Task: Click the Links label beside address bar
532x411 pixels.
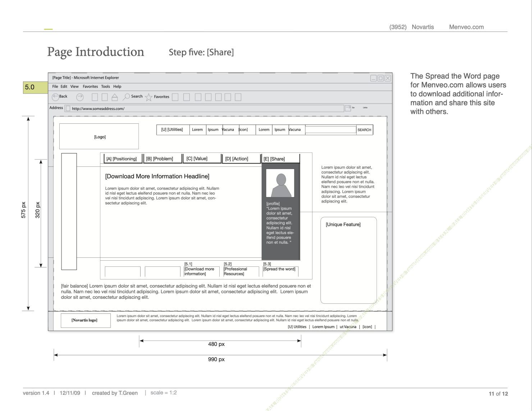Action: pyautogui.click(x=365, y=108)
